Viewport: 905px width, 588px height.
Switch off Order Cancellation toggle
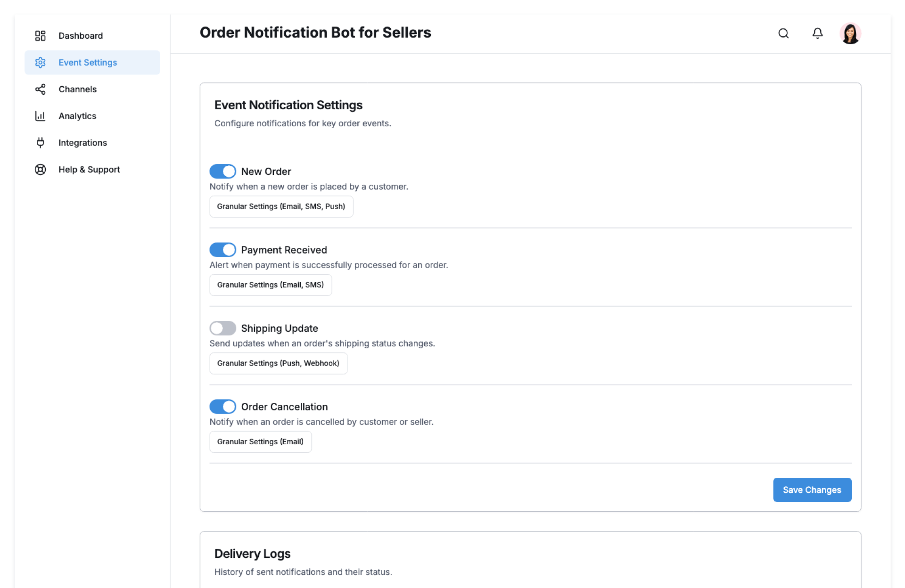[x=222, y=407]
